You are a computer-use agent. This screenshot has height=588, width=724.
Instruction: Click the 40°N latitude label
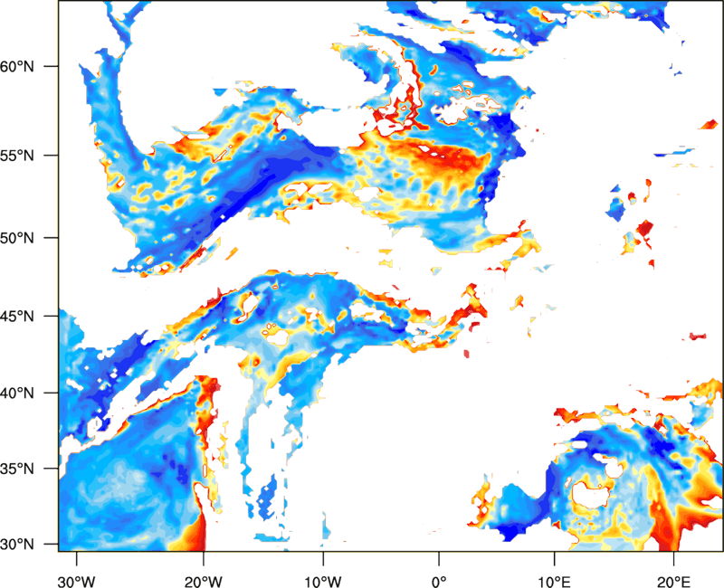pos(16,394)
